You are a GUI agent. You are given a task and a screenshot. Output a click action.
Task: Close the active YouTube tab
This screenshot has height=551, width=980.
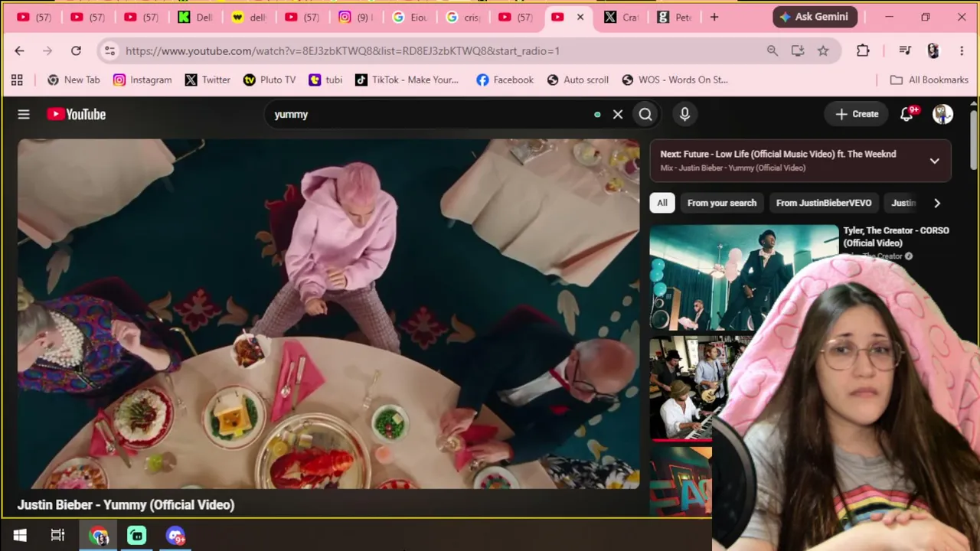click(580, 17)
